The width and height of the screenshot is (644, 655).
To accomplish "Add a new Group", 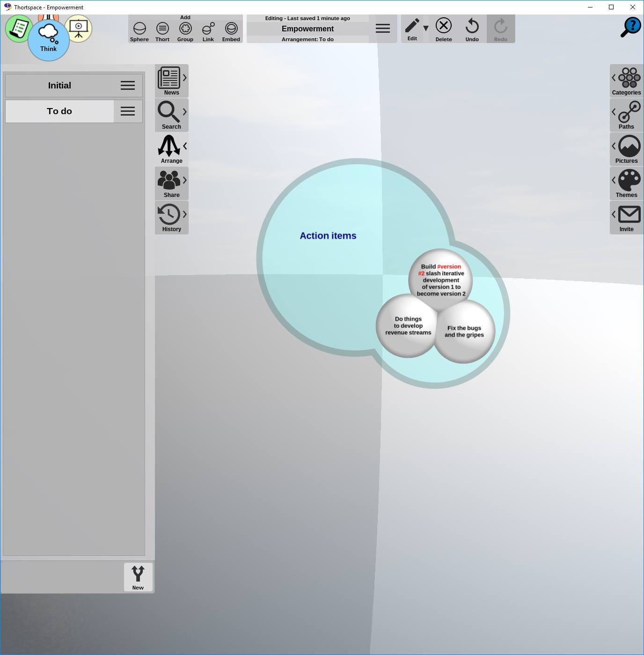I will click(185, 32).
